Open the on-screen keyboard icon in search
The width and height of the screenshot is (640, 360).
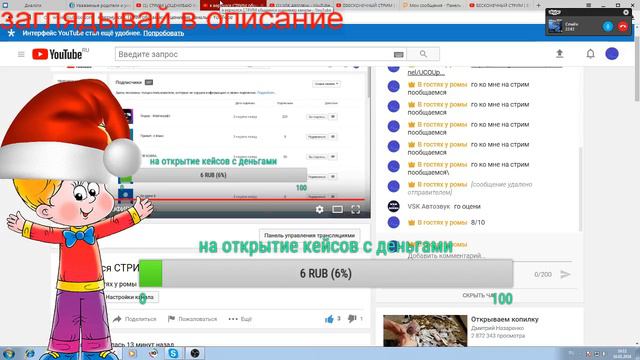[398, 54]
